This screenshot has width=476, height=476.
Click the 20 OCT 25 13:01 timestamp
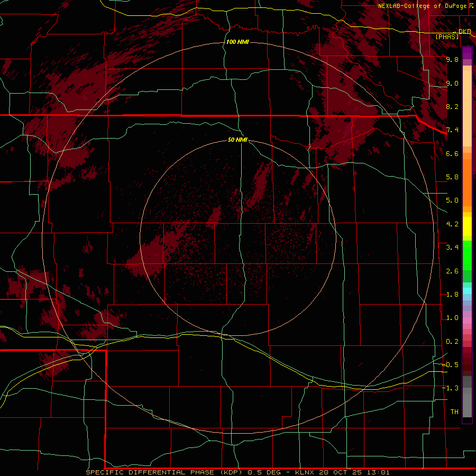354,472
